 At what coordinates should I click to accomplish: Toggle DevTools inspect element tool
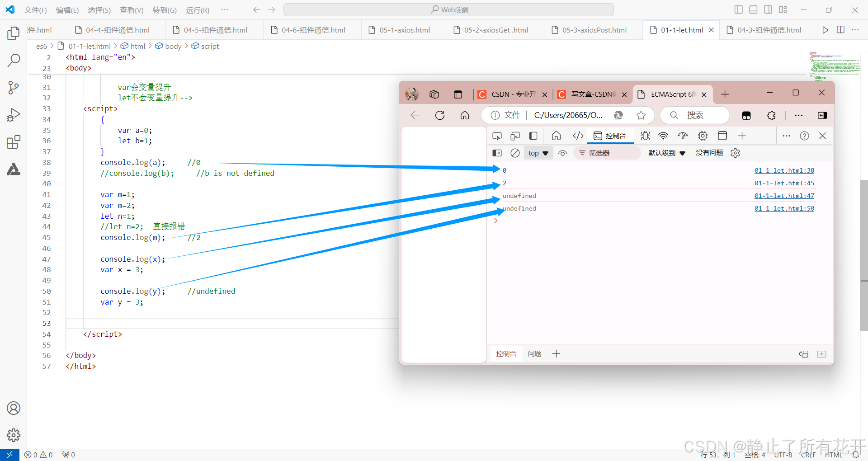point(497,136)
